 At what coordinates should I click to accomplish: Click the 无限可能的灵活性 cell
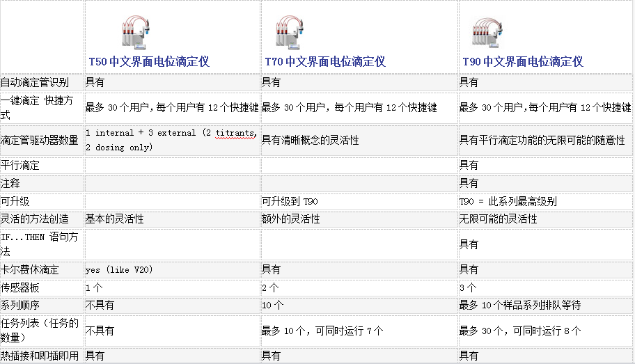[x=498, y=219]
